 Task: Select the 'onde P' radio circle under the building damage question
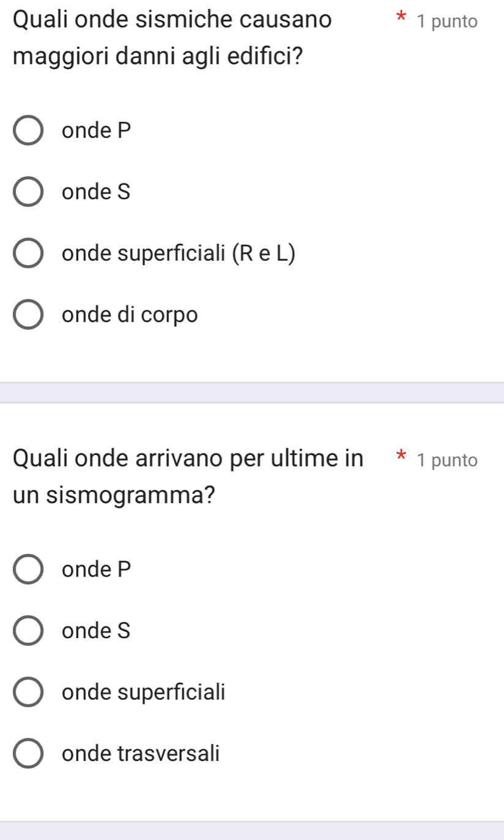pos(28,130)
